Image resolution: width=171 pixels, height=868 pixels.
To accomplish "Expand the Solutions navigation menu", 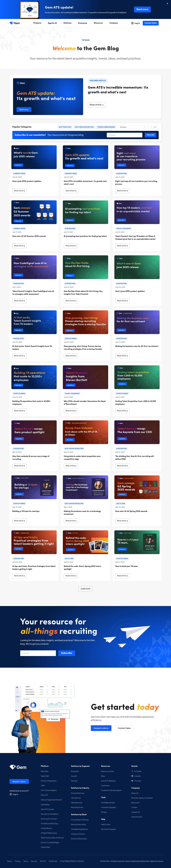I will point(67,23).
